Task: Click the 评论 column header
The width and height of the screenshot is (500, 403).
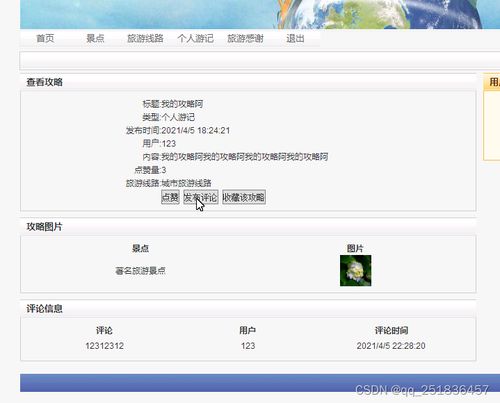Action: pos(104,330)
